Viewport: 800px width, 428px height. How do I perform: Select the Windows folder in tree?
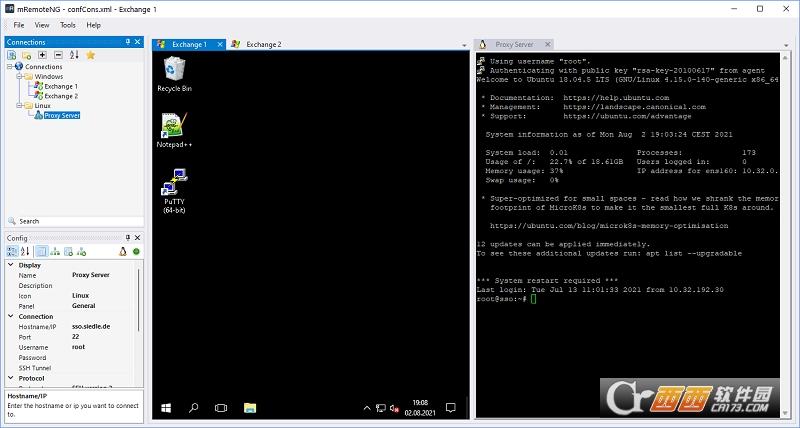tap(48, 77)
